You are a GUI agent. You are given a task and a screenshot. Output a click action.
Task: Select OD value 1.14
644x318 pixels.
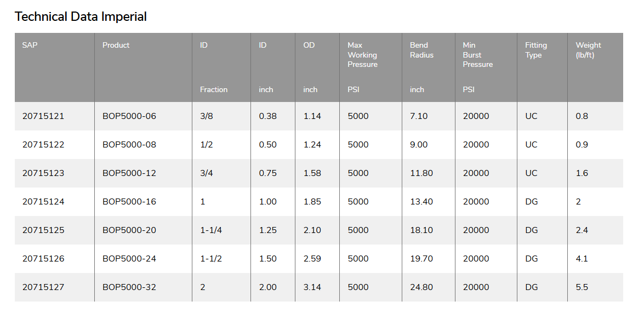point(312,116)
